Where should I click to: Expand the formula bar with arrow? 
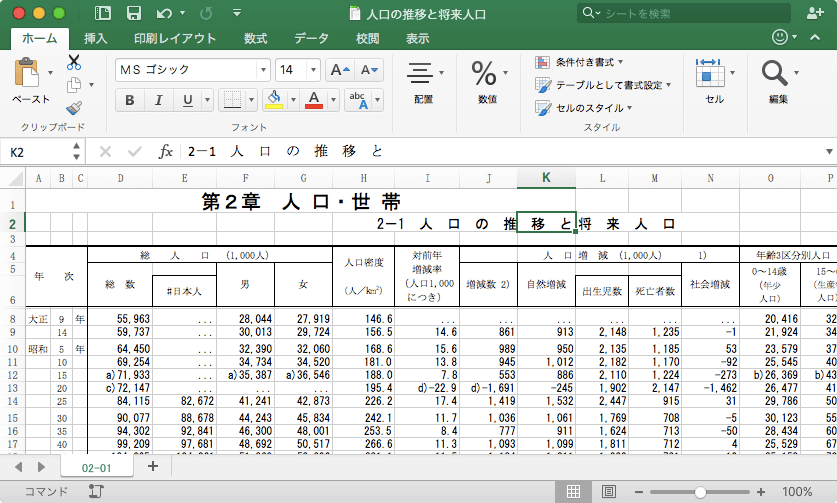(x=829, y=152)
